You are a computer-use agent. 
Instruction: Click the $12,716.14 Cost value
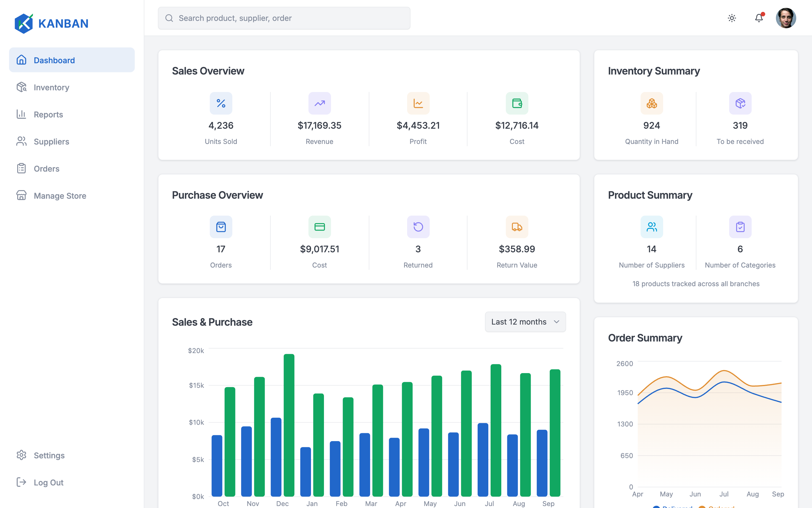(517, 125)
